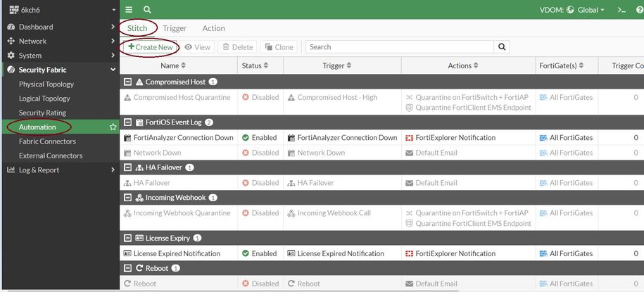
Task: Click the FortiOS Event Log group icon
Action: pyautogui.click(x=139, y=122)
